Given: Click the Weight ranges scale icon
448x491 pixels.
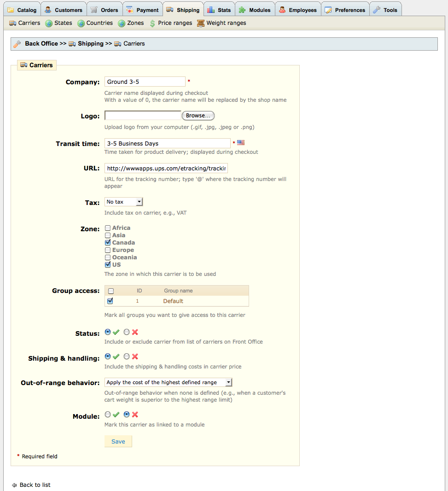Looking at the screenshot, I should [x=201, y=23].
